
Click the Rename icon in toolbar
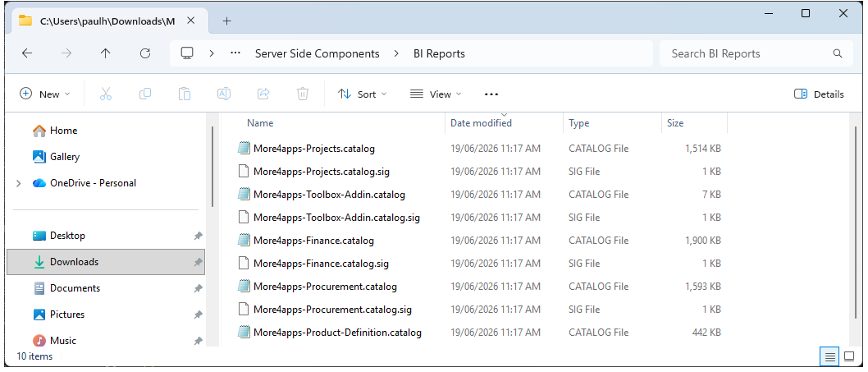[x=224, y=94]
